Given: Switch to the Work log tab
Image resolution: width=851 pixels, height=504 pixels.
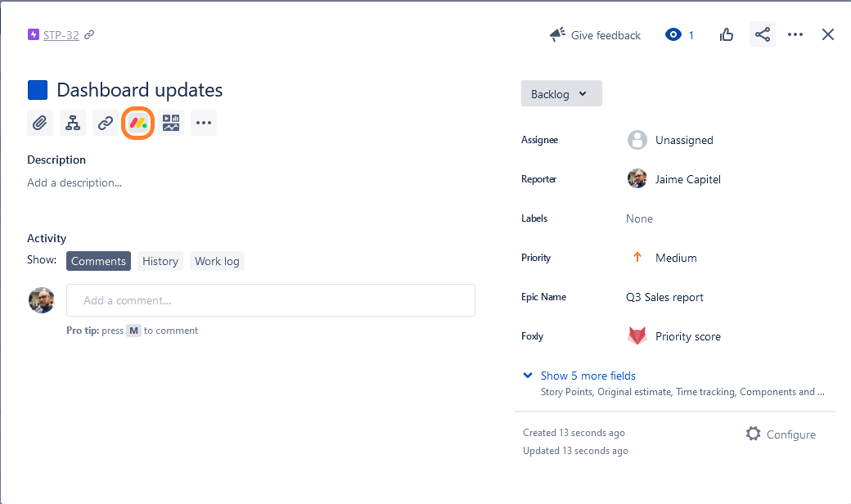Looking at the screenshot, I should click(217, 261).
